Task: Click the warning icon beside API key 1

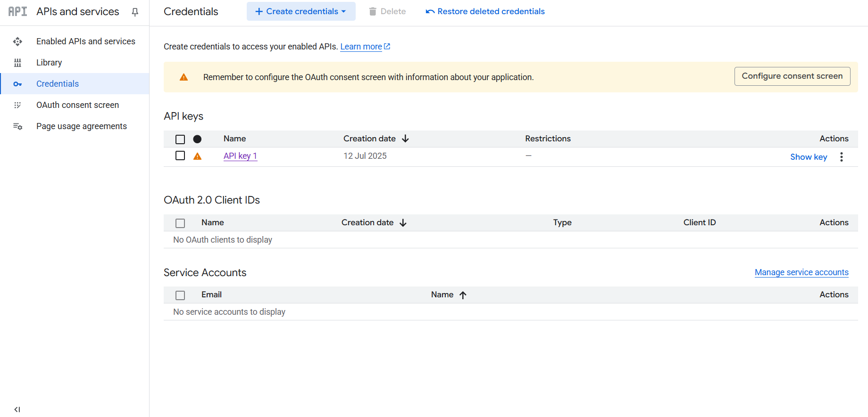Action: click(198, 156)
